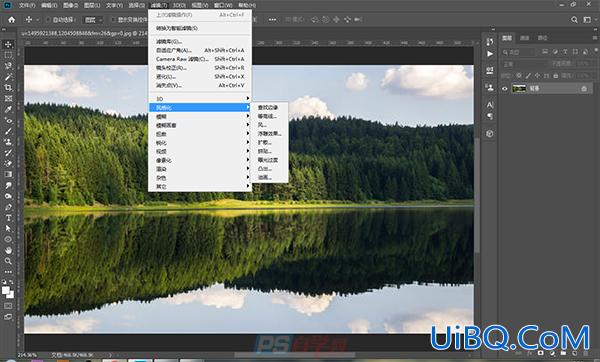Viewport: 600px width, 362px height.
Task: Toggle lock position in Layers panel
Action: 537,76
